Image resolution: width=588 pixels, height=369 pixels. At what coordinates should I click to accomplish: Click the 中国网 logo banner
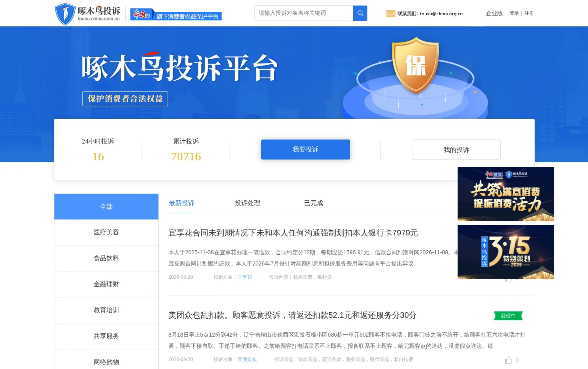tap(176, 15)
